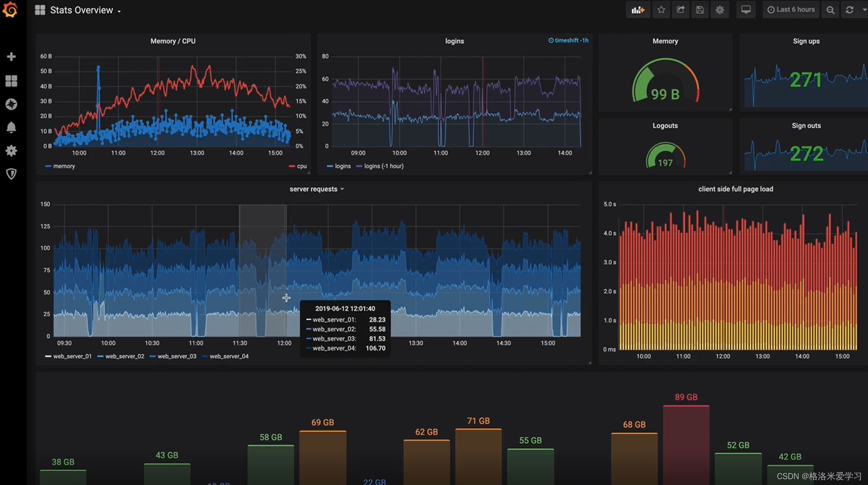
Task: Click the 52 GB green bar
Action: click(x=738, y=469)
